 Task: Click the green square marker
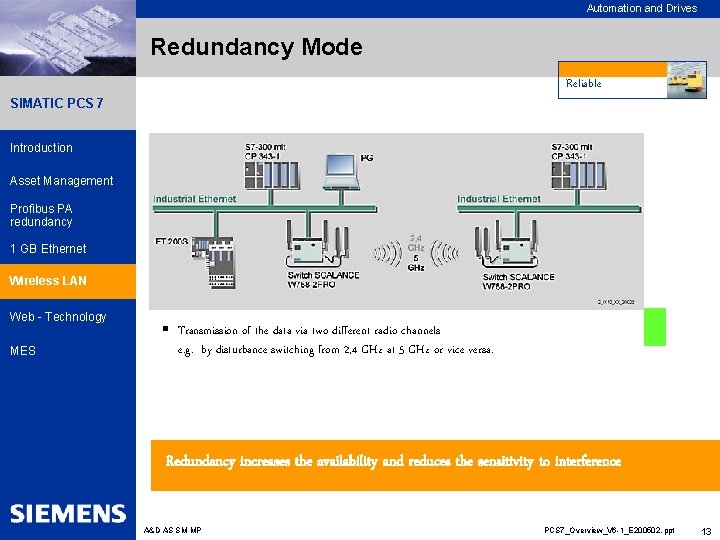pyautogui.click(x=655, y=327)
